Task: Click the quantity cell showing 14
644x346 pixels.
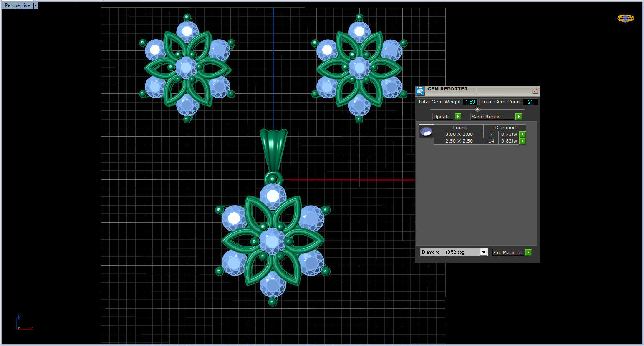Action: pyautogui.click(x=491, y=141)
